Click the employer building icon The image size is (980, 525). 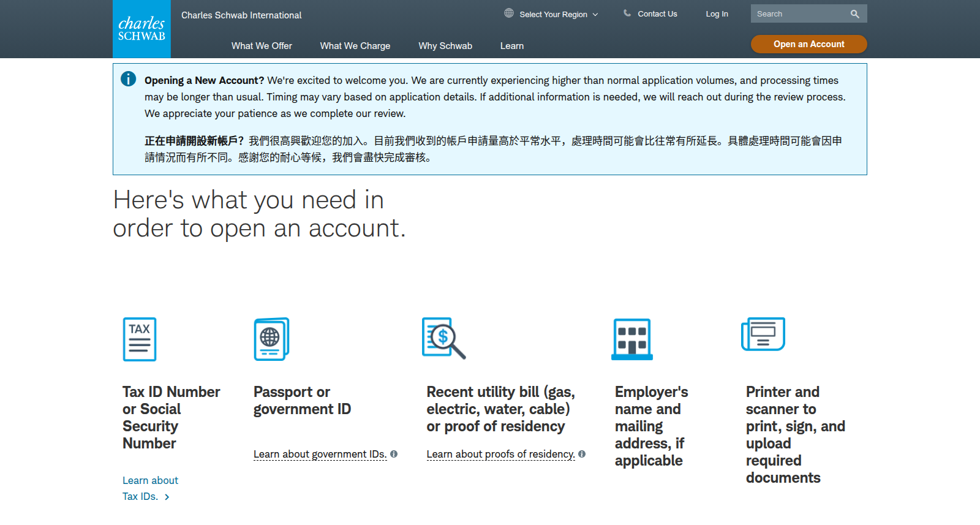[x=632, y=339]
